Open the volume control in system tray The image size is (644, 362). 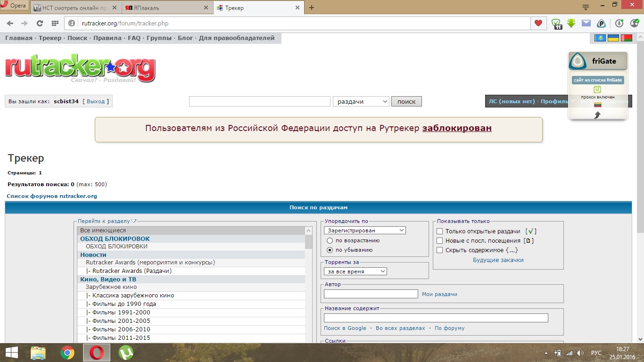tap(580, 353)
